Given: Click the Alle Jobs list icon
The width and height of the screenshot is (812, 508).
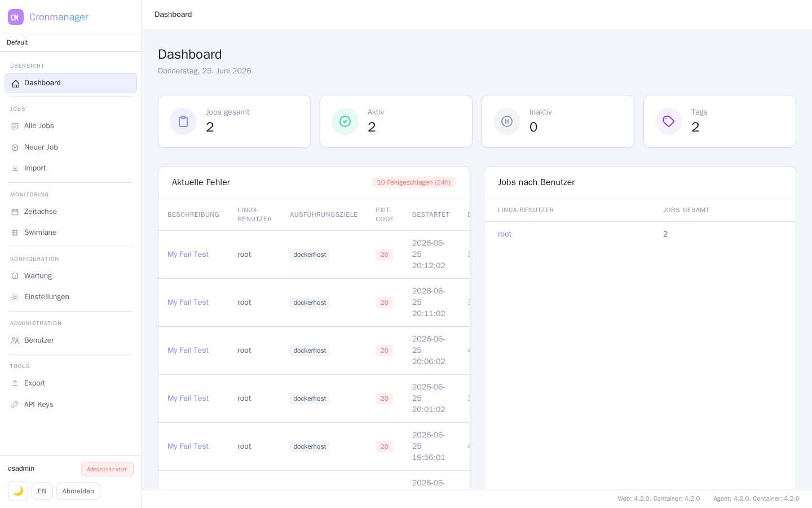Looking at the screenshot, I should click(15, 126).
